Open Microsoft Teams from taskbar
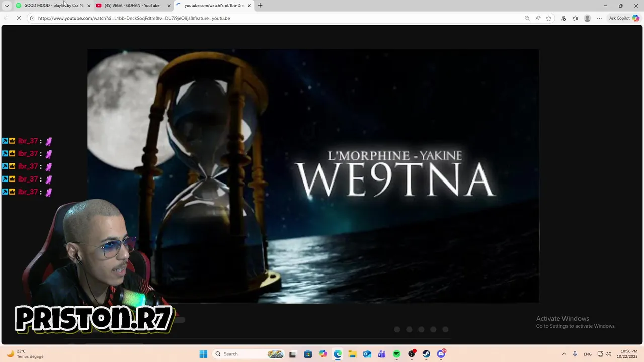 tap(382, 354)
